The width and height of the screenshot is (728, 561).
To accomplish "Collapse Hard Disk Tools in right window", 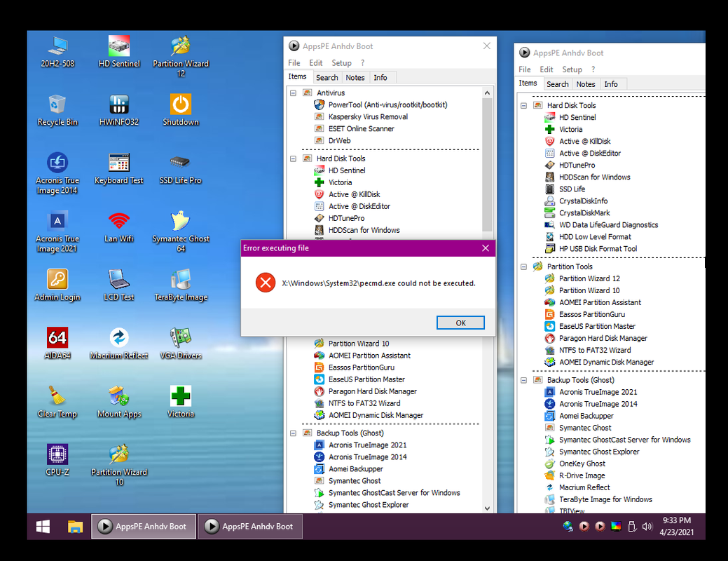I will point(523,105).
